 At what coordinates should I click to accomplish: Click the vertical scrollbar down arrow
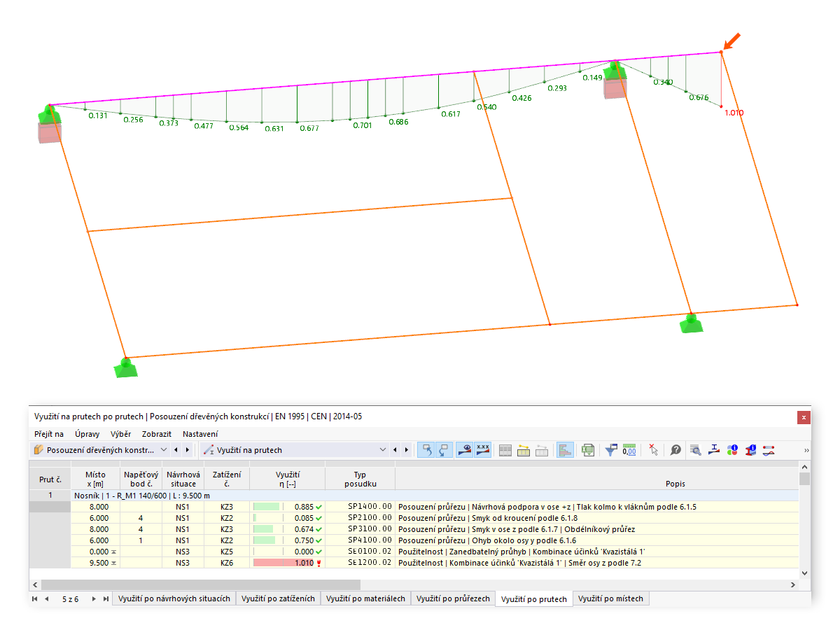pos(804,573)
